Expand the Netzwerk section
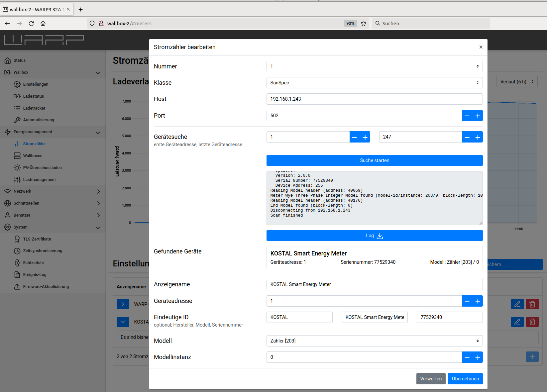The height and width of the screenshot is (392, 547). click(98, 191)
